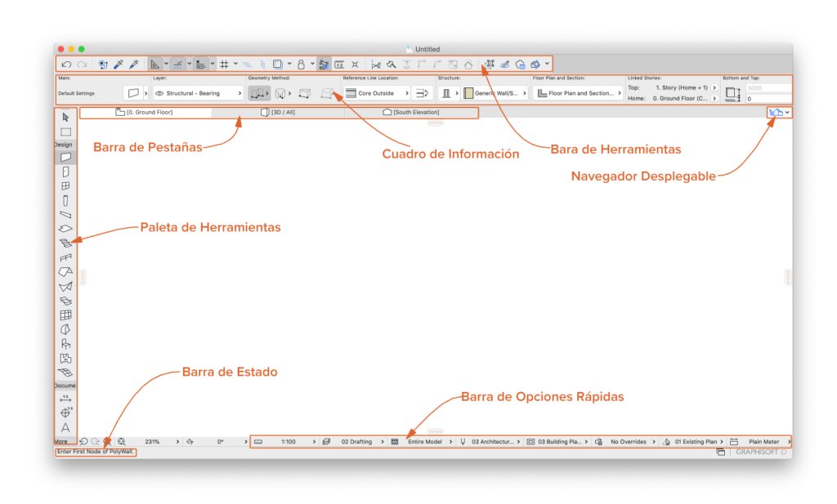The height and width of the screenshot is (504, 837).
Task: Toggle Structural - Bearing layer eye icon
Action: click(159, 94)
